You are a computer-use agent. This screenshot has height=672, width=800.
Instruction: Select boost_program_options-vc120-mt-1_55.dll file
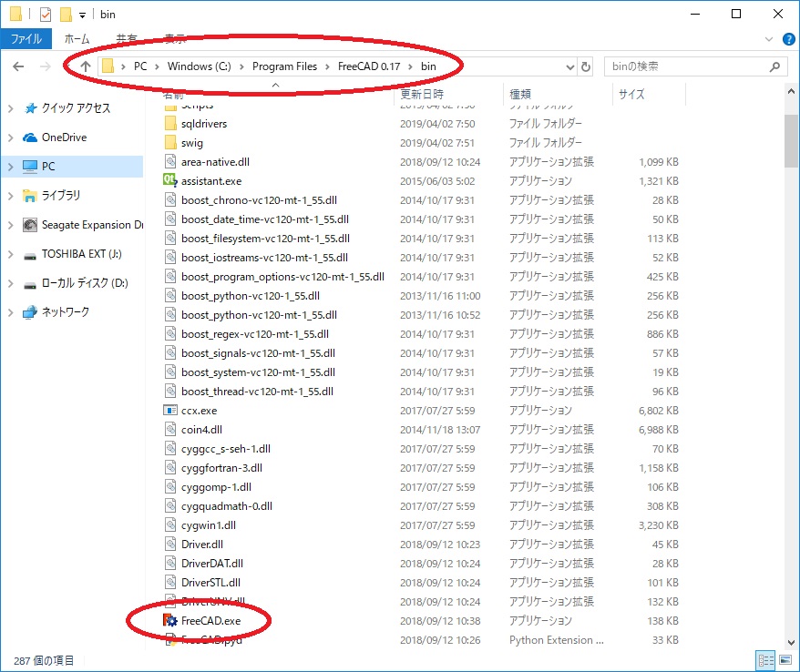pyautogui.click(x=282, y=276)
